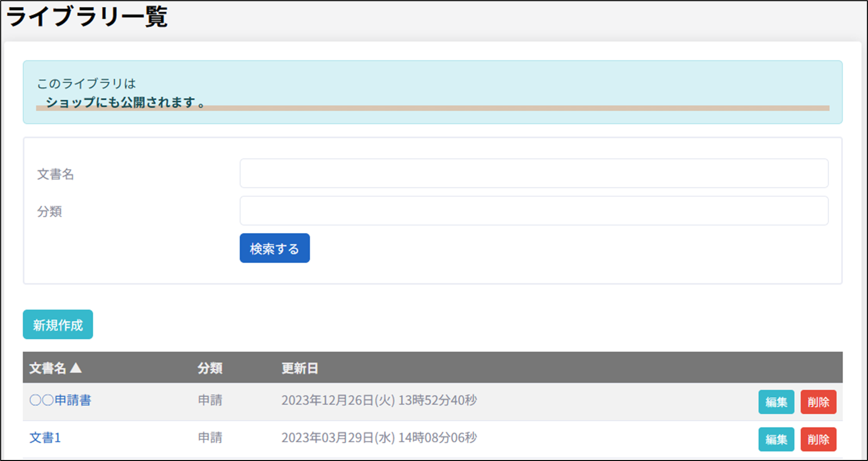The image size is (868, 461).
Task: Click the ショップにも公開されます notice text
Action: tap(125, 102)
